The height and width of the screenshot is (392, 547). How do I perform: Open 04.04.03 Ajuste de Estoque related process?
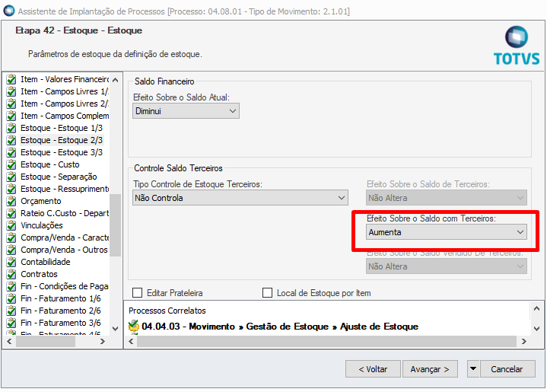click(280, 327)
